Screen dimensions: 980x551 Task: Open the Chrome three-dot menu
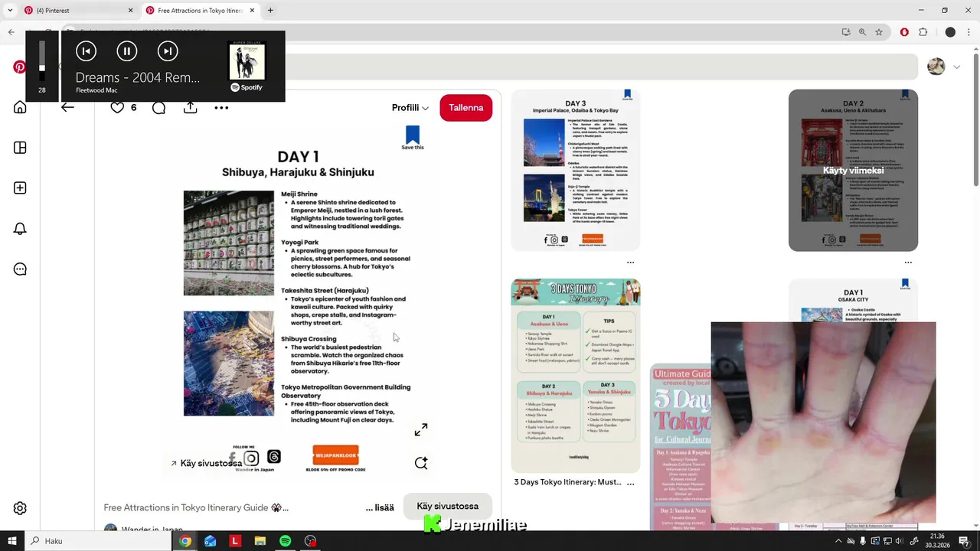pyautogui.click(x=969, y=32)
